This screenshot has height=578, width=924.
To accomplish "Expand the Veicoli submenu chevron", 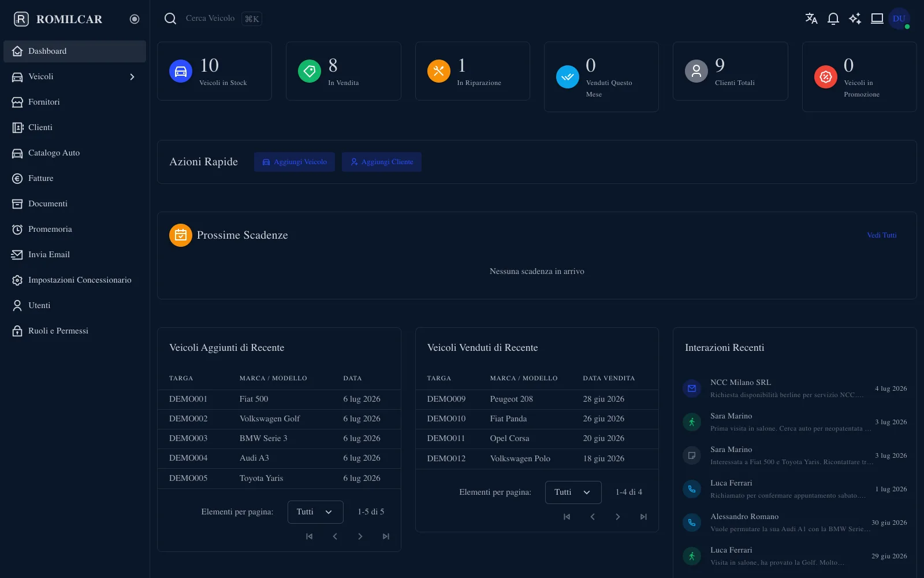I will (x=132, y=77).
